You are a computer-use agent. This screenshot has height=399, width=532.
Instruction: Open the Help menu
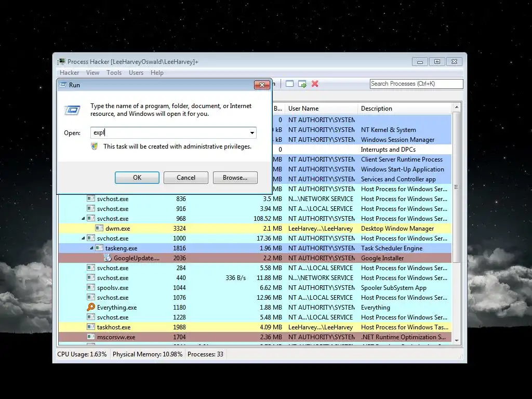tap(157, 73)
